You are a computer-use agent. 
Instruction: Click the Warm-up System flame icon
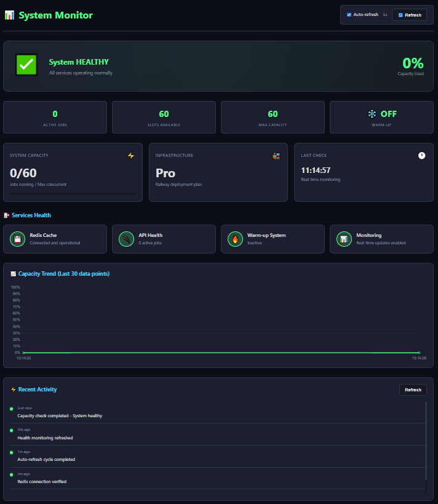click(235, 239)
